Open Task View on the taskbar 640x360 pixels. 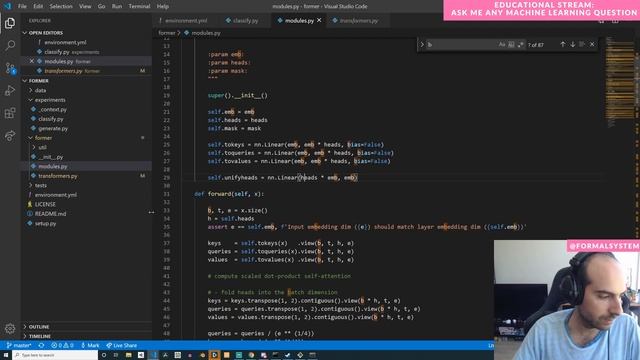pos(116,355)
